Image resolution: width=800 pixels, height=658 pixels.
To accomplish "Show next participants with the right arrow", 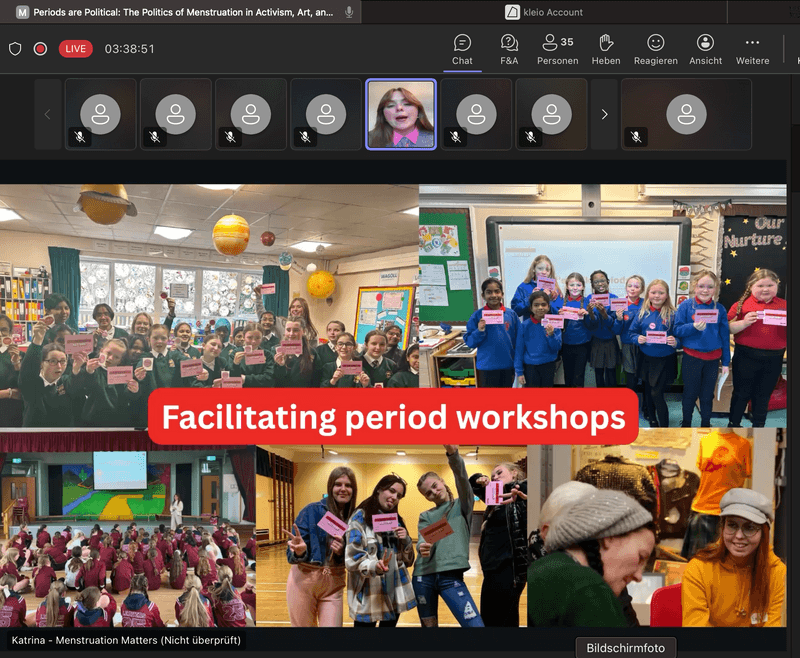I will point(604,114).
